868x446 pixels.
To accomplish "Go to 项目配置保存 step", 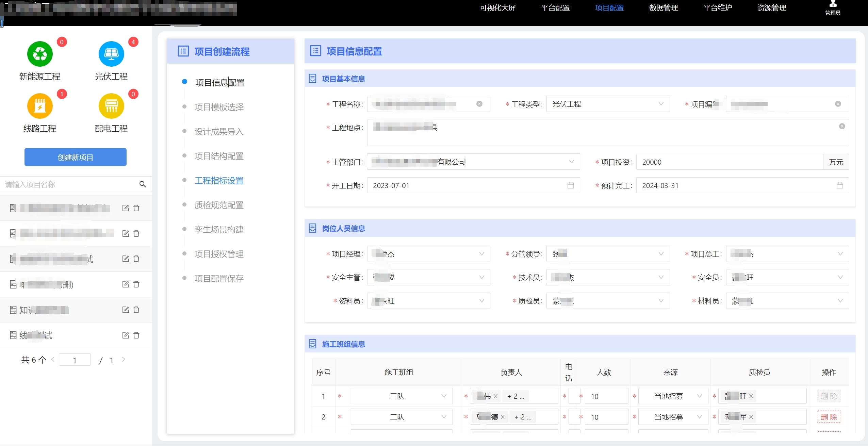I will (219, 279).
